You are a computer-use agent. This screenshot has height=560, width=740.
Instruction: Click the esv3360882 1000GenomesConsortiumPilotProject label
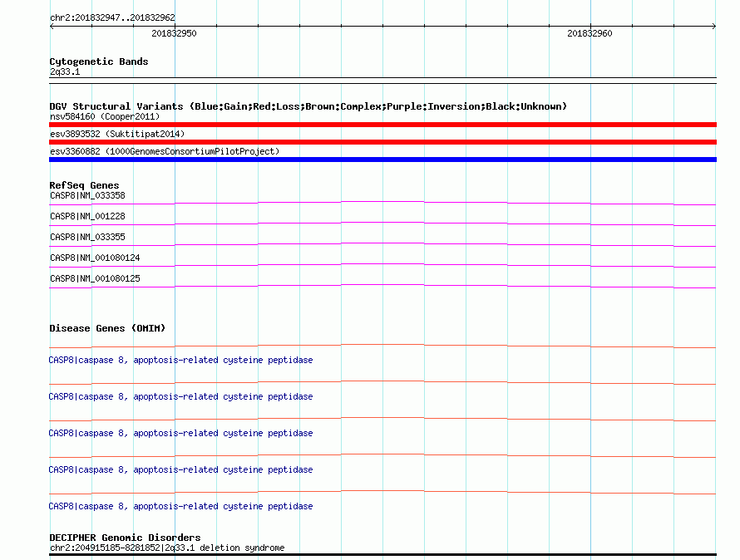coord(165,151)
